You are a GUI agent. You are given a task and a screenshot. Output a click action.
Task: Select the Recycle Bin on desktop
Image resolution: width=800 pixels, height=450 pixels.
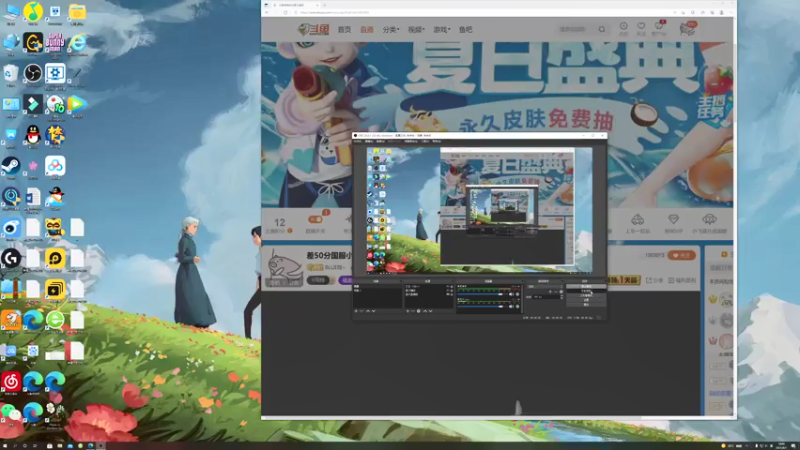coord(11,73)
